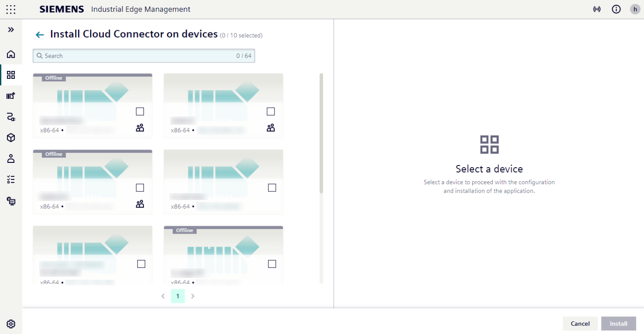
Task: Open the connectivity status broadcast icon
Action: click(597, 9)
